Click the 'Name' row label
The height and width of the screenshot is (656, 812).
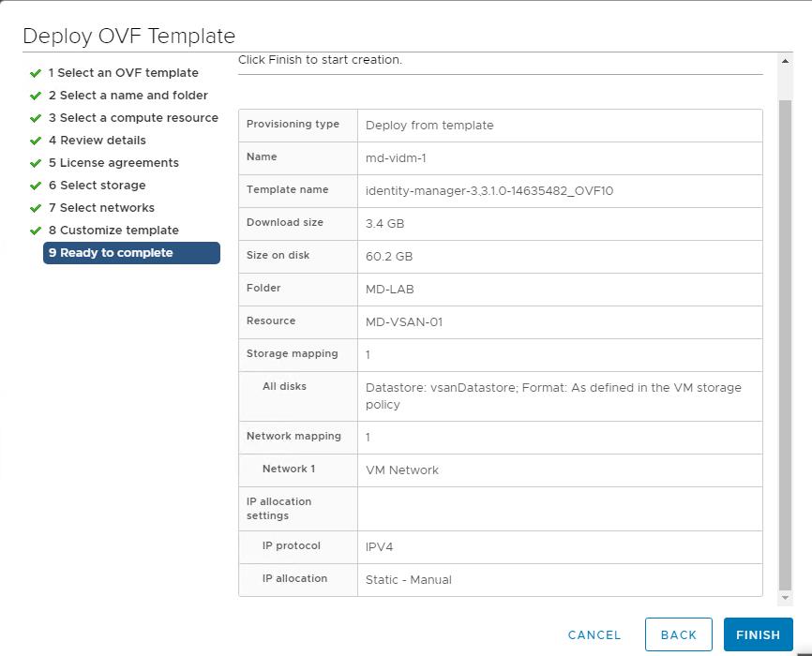(x=262, y=157)
